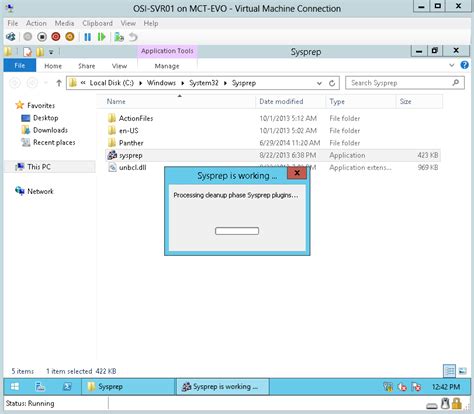Open Explorer help question mark icon
The height and width of the screenshot is (414, 474).
coord(464,65)
